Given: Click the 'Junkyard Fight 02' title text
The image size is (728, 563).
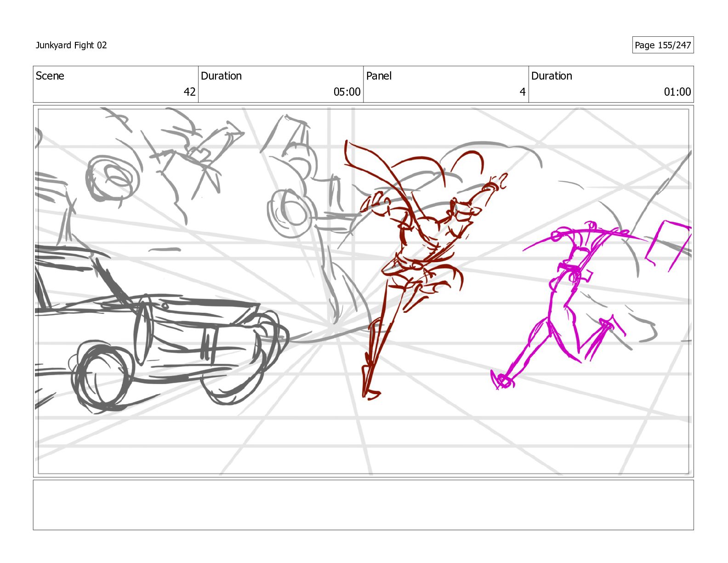Looking at the screenshot, I should pyautogui.click(x=71, y=45).
